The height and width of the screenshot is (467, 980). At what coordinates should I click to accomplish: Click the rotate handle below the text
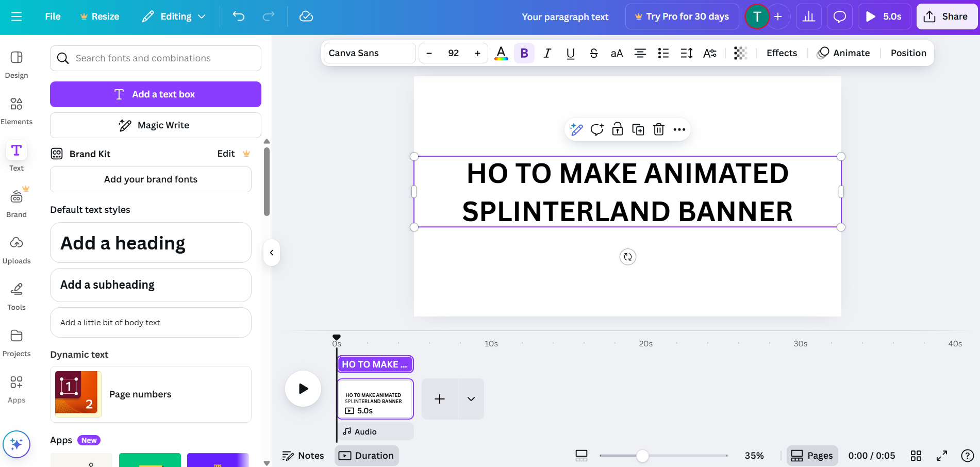[628, 257]
